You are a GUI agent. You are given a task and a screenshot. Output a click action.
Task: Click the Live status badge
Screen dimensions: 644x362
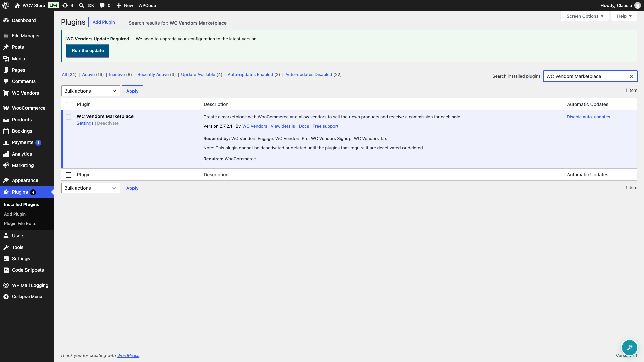tap(53, 5)
